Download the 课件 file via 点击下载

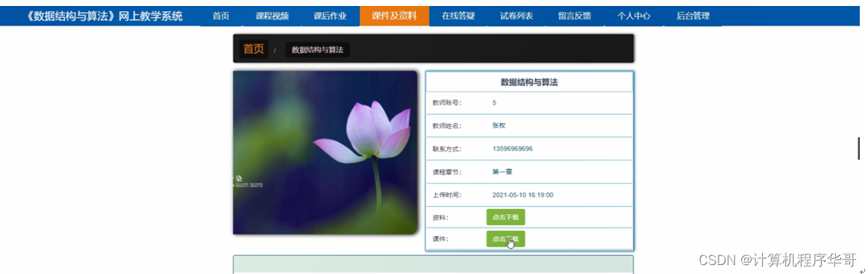(x=505, y=239)
